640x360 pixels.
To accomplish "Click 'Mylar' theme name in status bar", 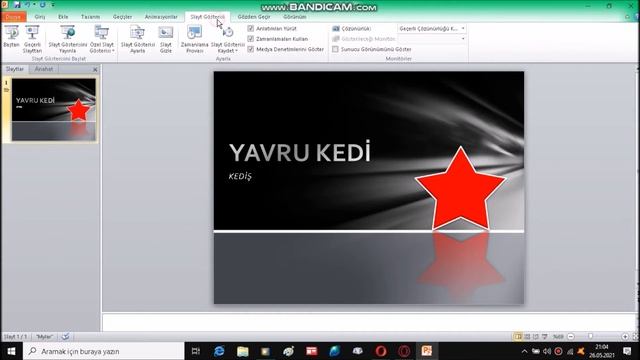I will (44, 337).
